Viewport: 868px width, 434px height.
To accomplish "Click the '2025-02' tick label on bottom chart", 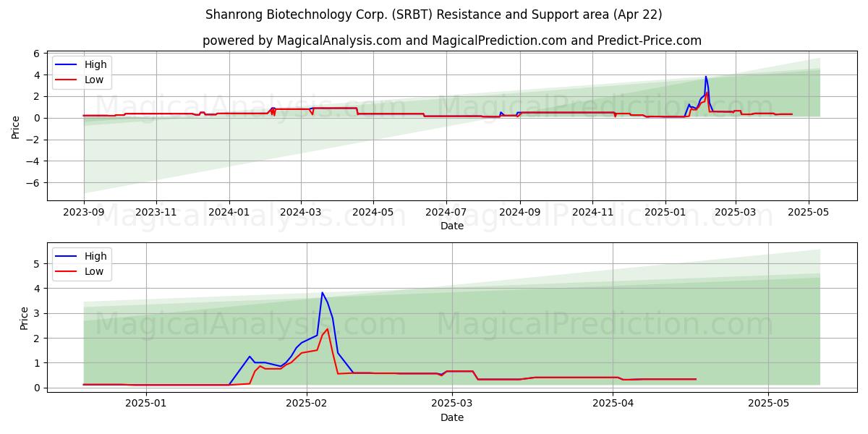I will click(x=307, y=404).
